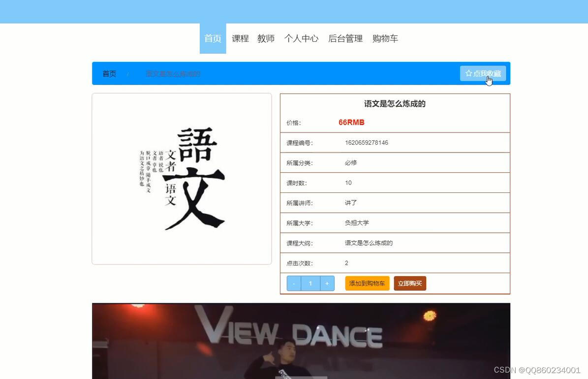Switch to the 教师 tab

point(266,38)
